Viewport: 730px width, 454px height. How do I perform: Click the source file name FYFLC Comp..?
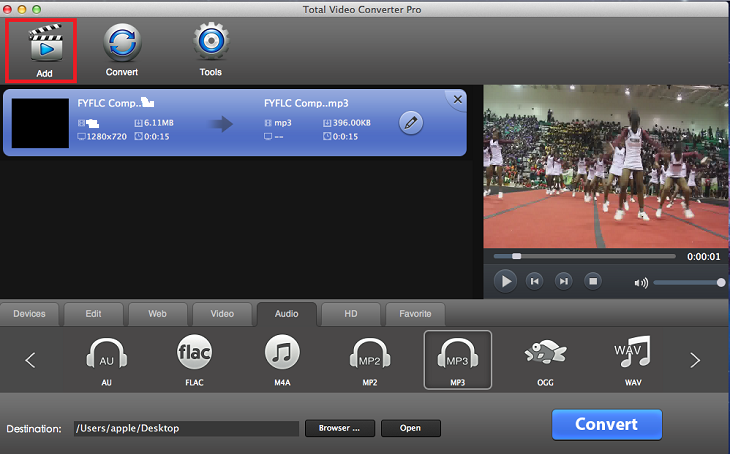[x=109, y=103]
